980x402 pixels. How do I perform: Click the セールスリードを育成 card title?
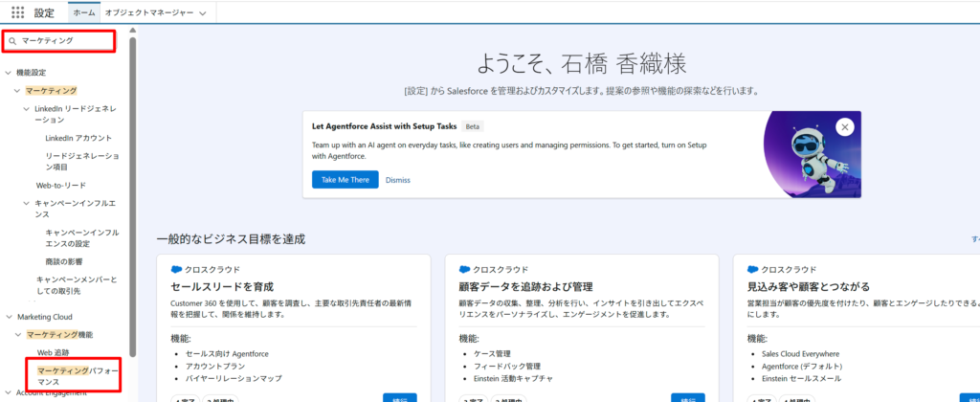[222, 287]
